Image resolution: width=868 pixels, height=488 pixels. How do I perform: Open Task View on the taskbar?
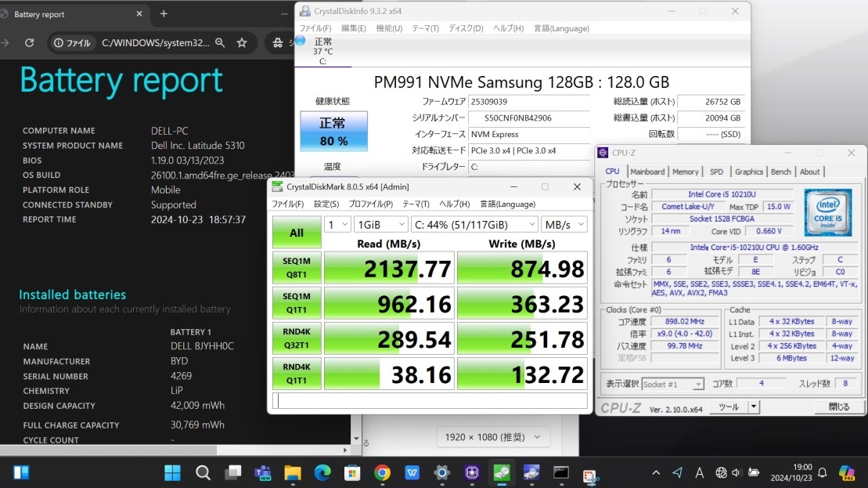point(232,472)
